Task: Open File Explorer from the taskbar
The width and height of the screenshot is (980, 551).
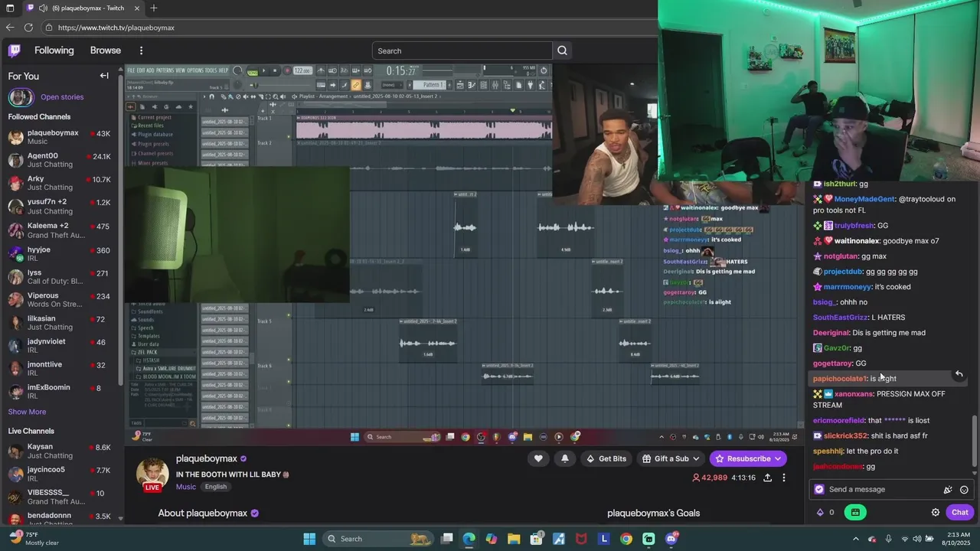Action: (514, 539)
